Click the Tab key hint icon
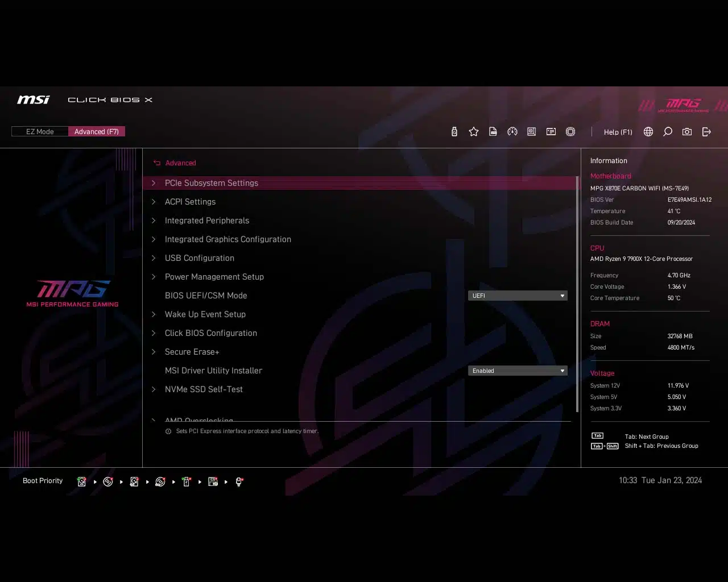 (597, 436)
